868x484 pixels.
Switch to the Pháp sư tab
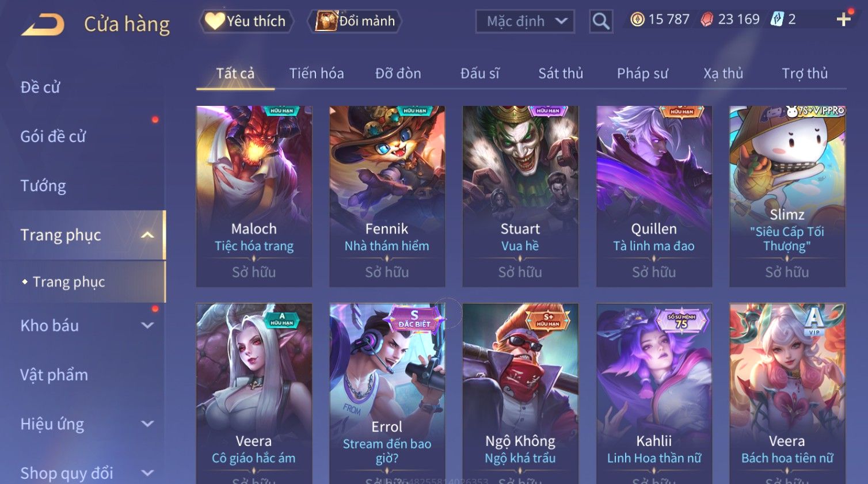point(642,73)
